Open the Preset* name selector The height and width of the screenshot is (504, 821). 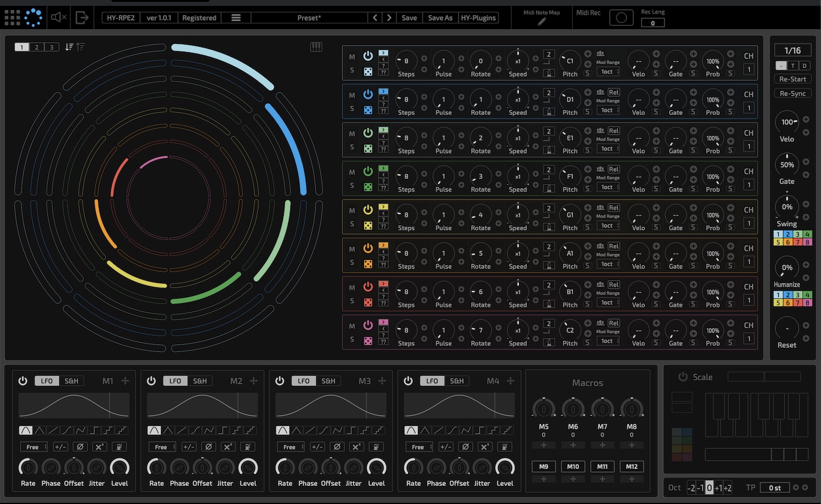[x=309, y=18]
